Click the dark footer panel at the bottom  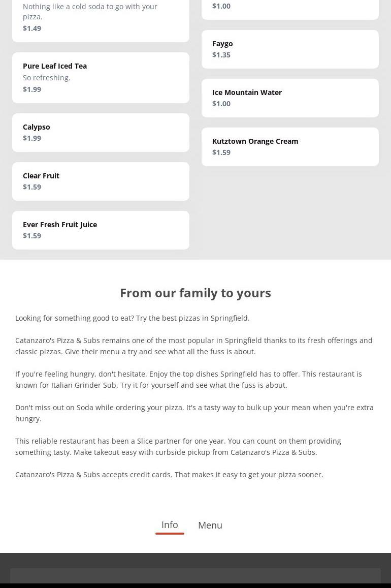tap(195, 575)
